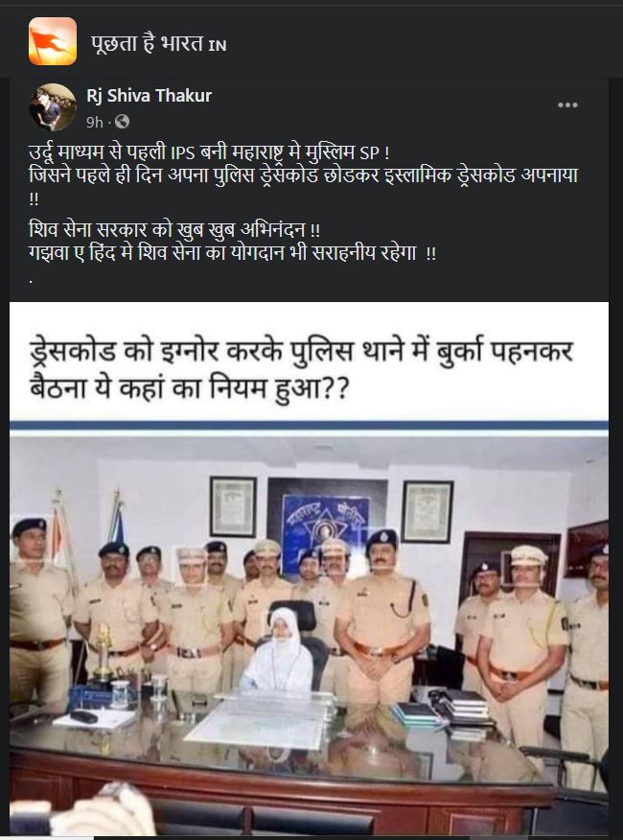
Task: Click the headline ड्रेसकोड को इग्नोर in the image
Action: (x=302, y=369)
